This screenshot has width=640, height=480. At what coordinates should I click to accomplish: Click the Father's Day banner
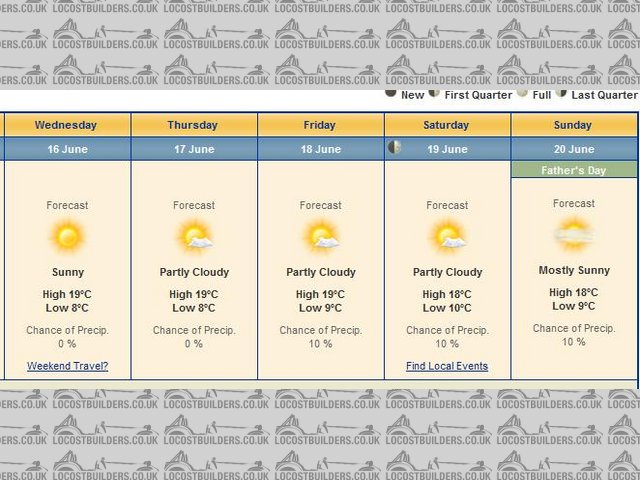574,170
